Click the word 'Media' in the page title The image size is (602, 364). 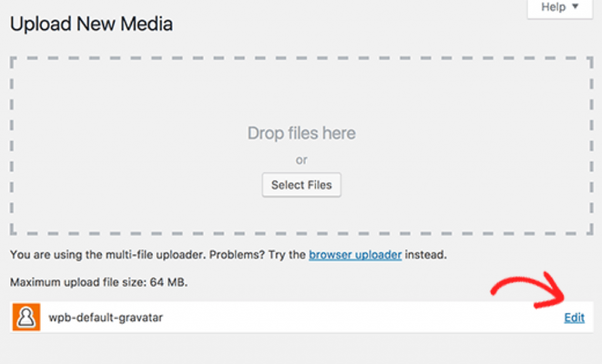click(146, 24)
